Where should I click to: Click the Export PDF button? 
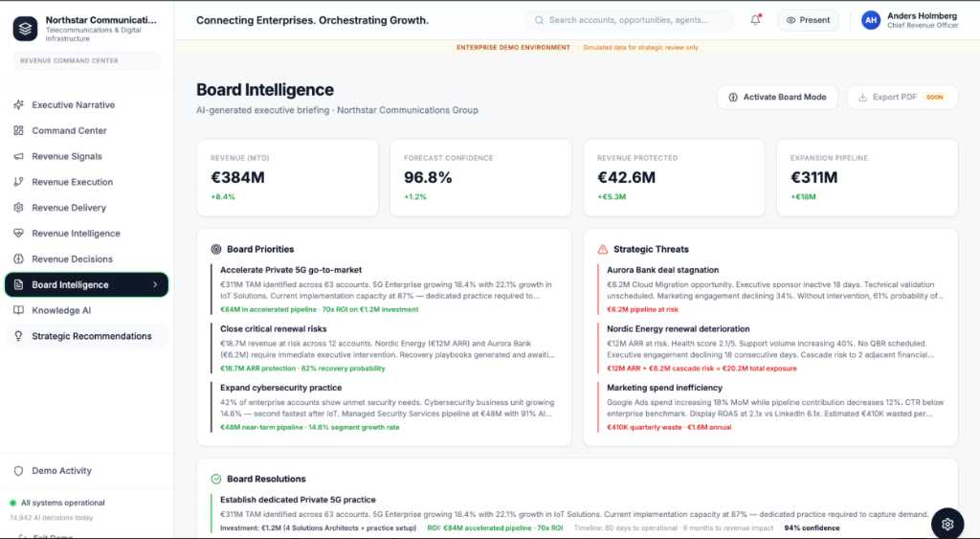(x=902, y=97)
